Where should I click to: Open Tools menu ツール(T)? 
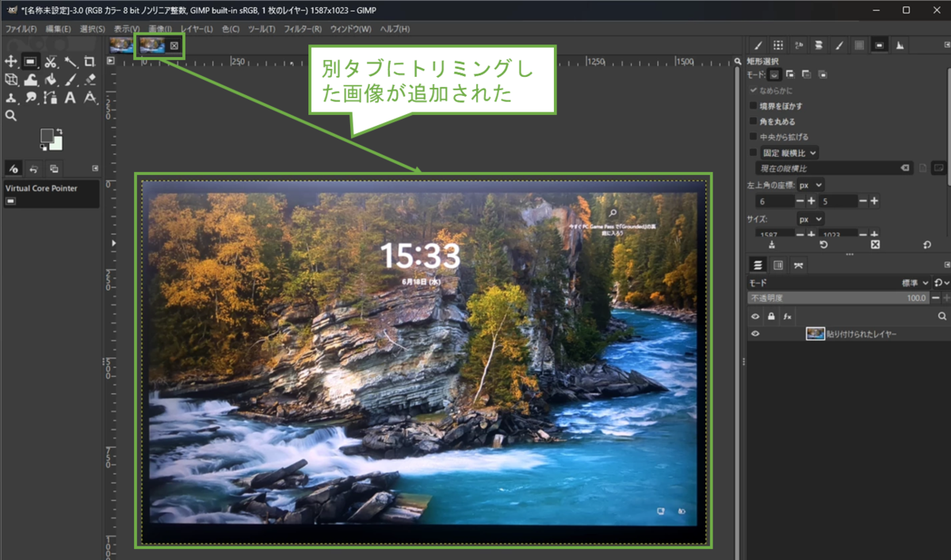(262, 29)
